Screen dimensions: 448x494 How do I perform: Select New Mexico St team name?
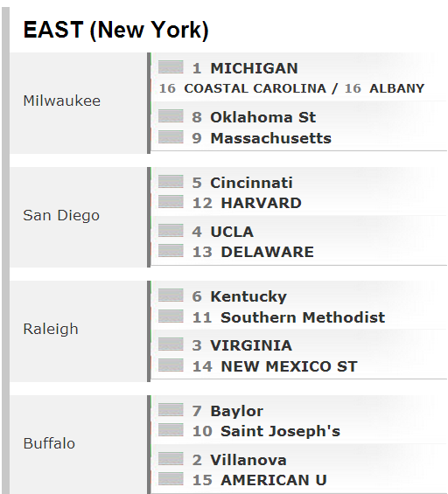(x=289, y=366)
